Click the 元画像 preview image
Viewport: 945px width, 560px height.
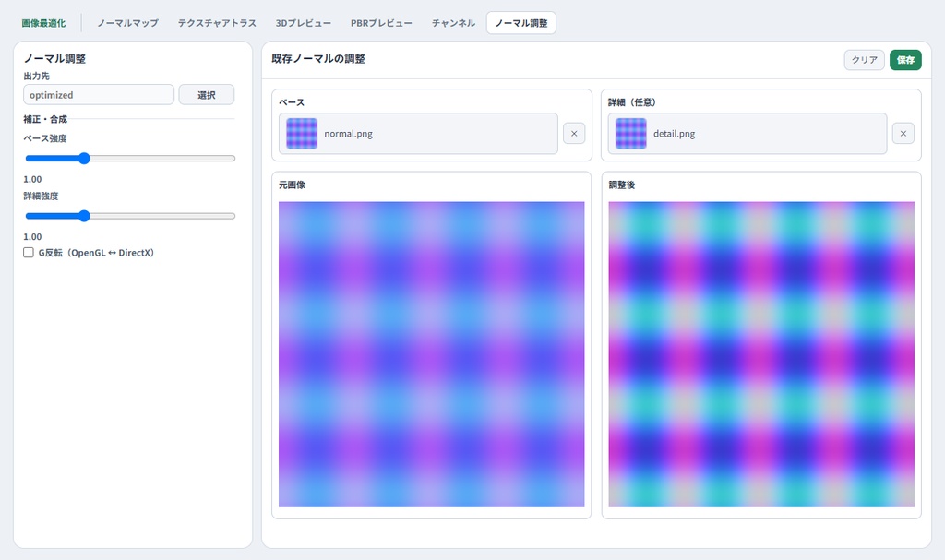[432, 354]
